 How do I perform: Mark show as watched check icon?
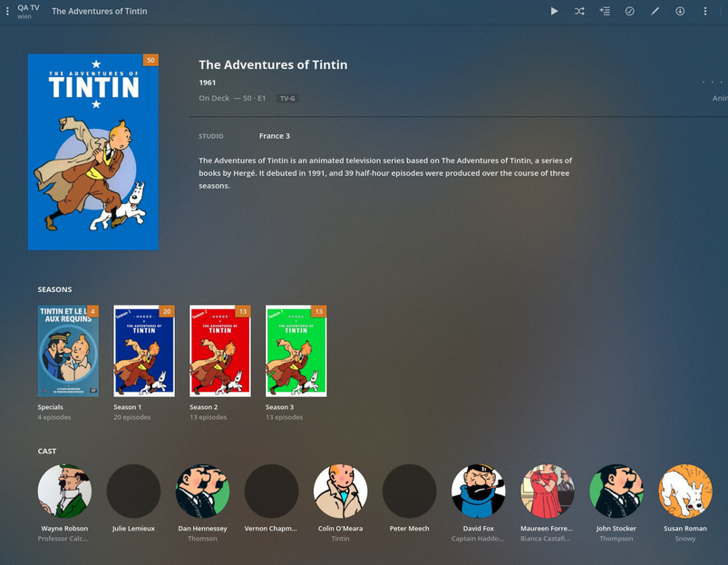(x=629, y=11)
